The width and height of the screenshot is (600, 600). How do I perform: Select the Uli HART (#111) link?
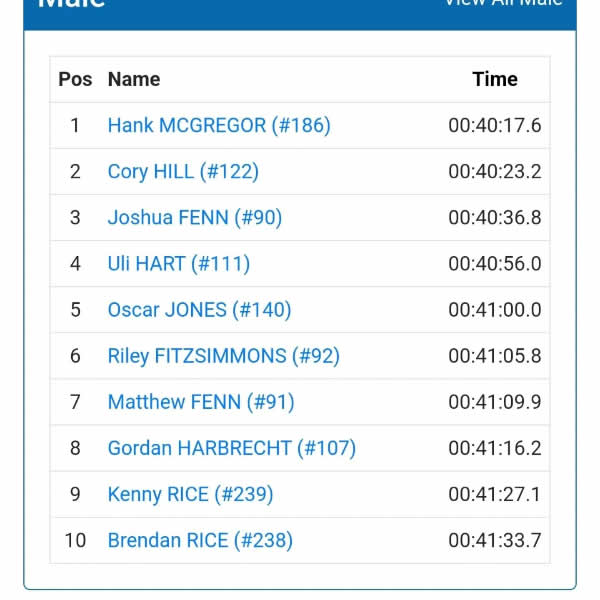tap(179, 263)
